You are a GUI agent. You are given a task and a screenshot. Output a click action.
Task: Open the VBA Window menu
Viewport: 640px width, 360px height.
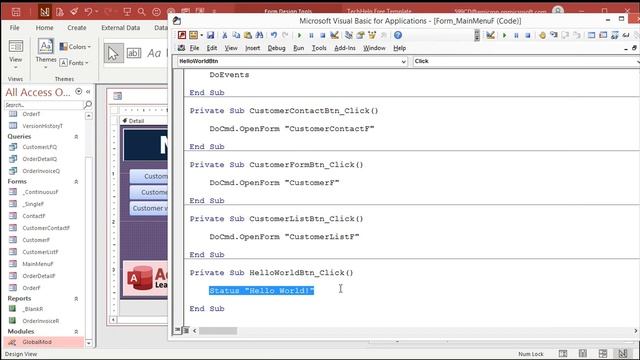(374, 48)
